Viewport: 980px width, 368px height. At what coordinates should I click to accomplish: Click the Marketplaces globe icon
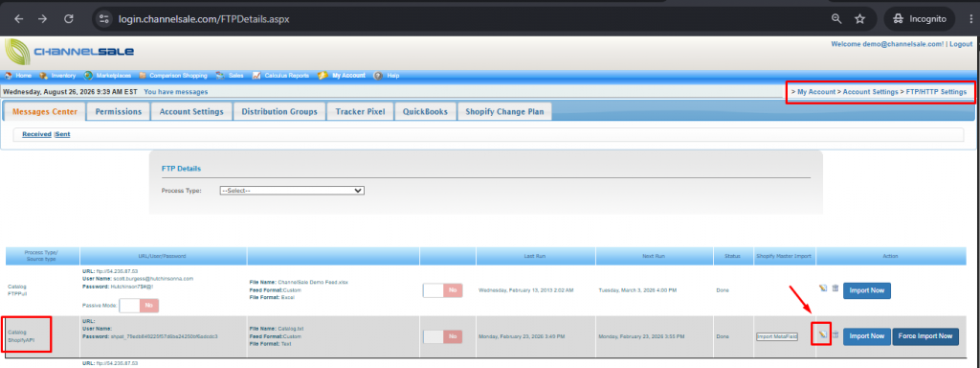tap(88, 76)
